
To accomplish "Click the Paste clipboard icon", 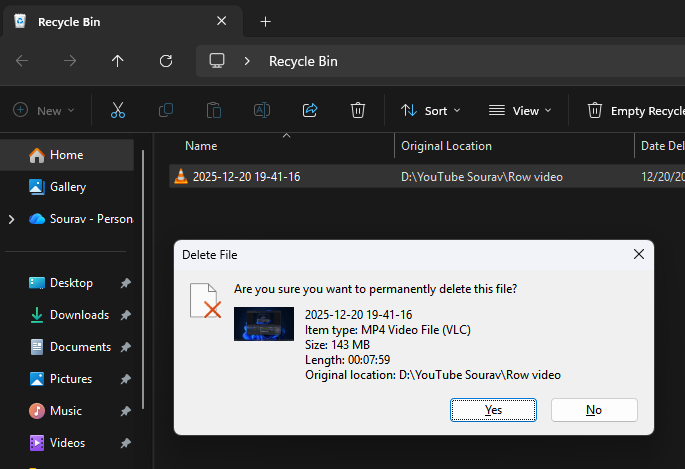I will tap(214, 111).
